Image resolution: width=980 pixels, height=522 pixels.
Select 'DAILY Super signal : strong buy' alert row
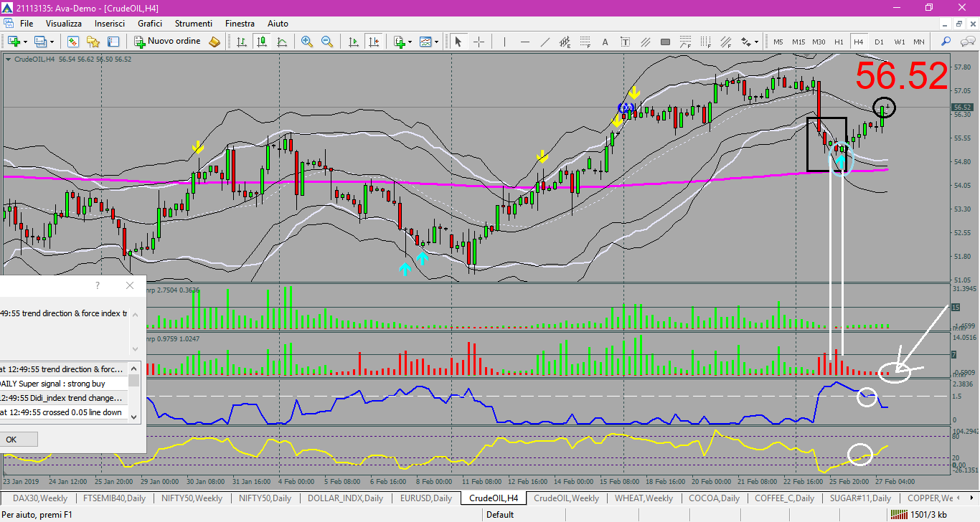point(63,384)
